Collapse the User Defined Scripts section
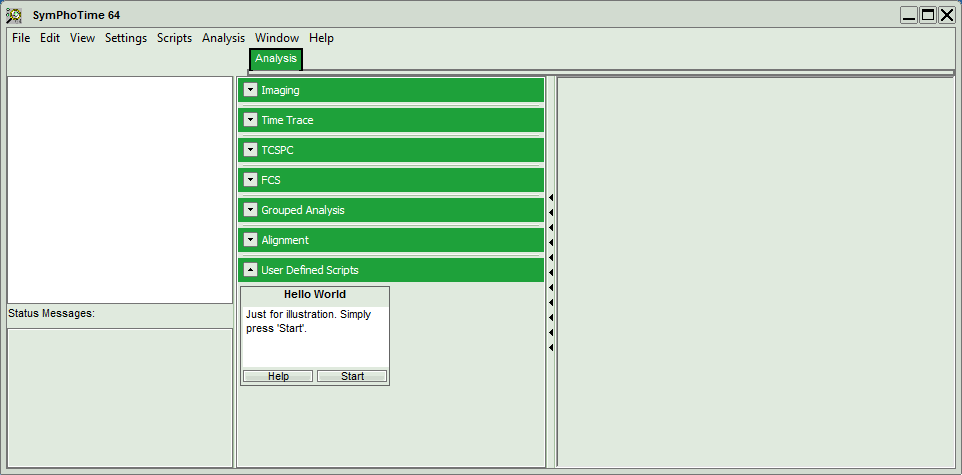Viewport: 962px width, 475px height. (x=250, y=270)
